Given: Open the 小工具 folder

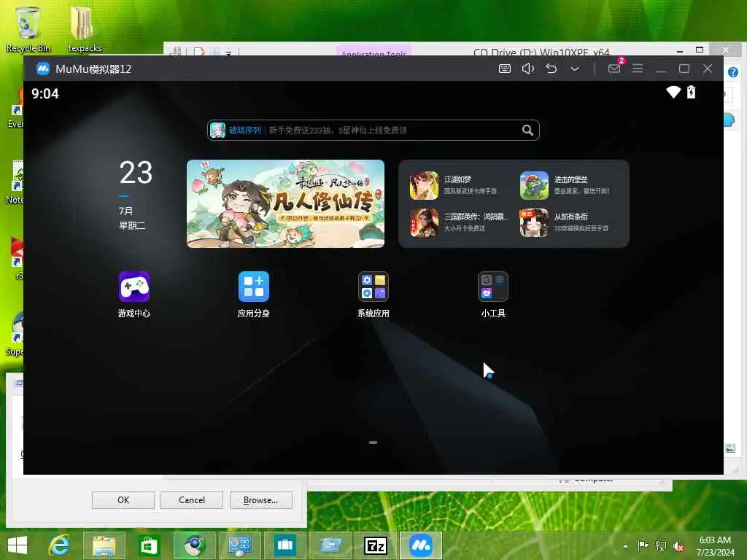Looking at the screenshot, I should [x=493, y=295].
